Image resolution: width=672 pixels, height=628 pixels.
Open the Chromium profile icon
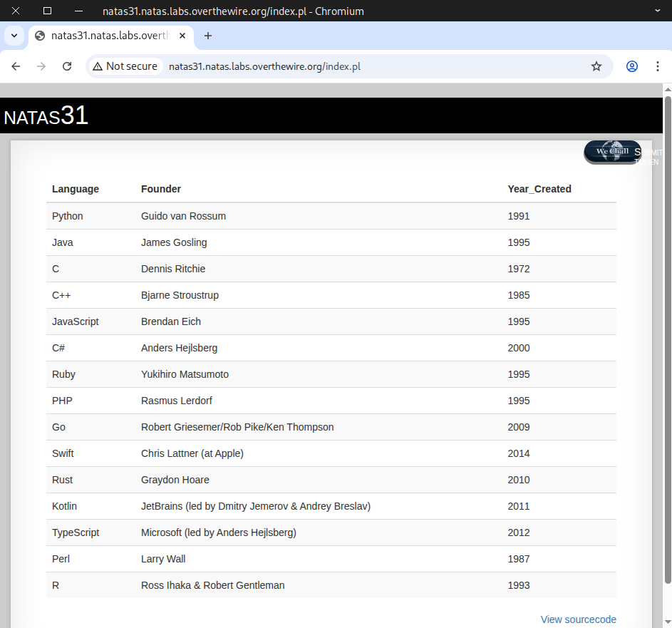(x=632, y=66)
